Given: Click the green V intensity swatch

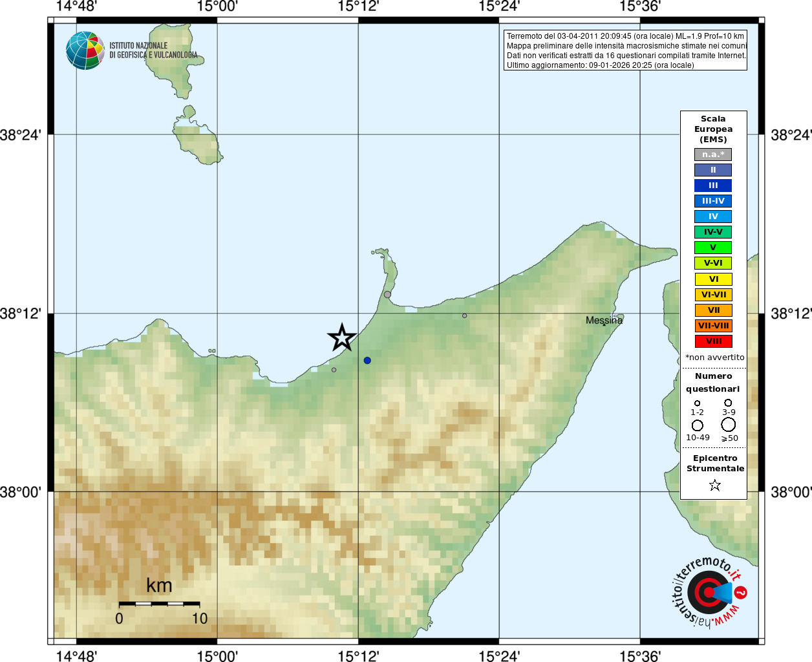Looking at the screenshot, I should tap(713, 248).
